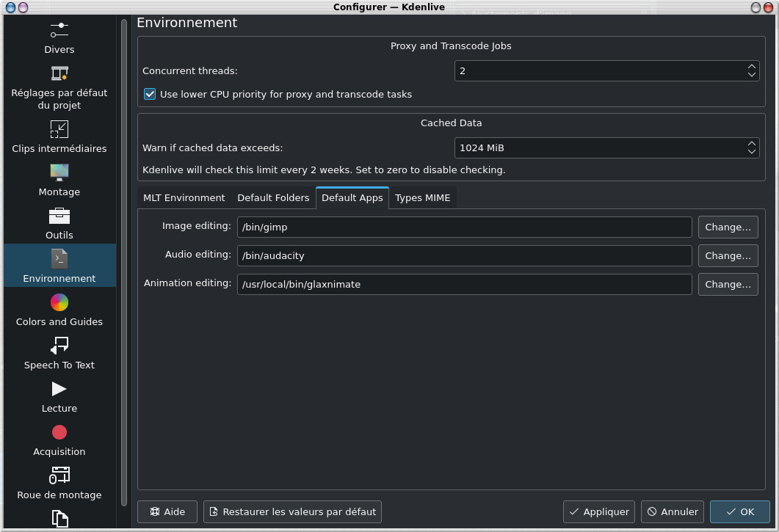Screen dimensions: 779x532
Task: Decrease Concurrent threads value
Action: pyautogui.click(x=751, y=75)
